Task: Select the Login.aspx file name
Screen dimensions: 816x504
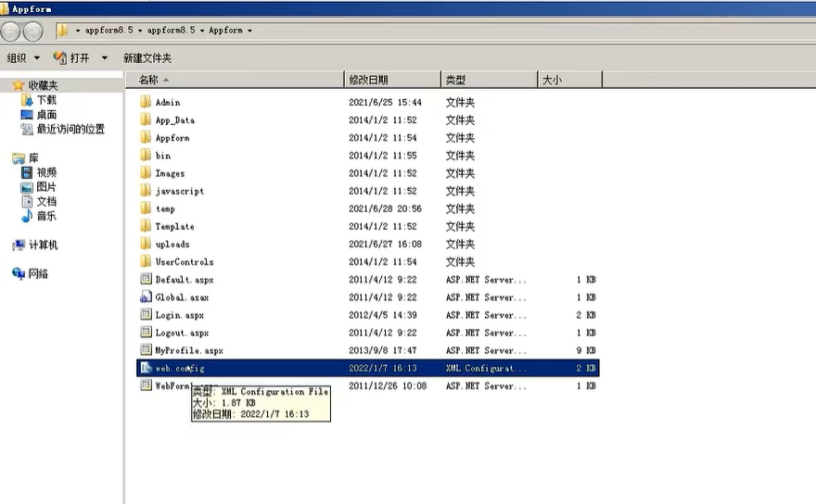Action: pyautogui.click(x=180, y=315)
